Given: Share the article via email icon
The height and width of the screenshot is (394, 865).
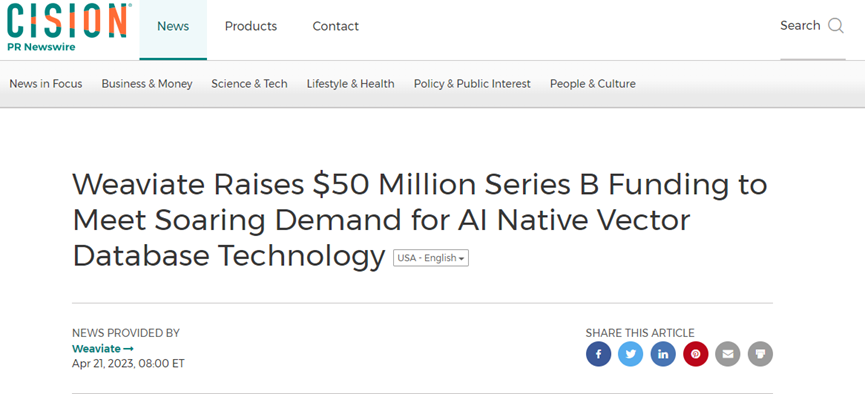Looking at the screenshot, I should 728,354.
